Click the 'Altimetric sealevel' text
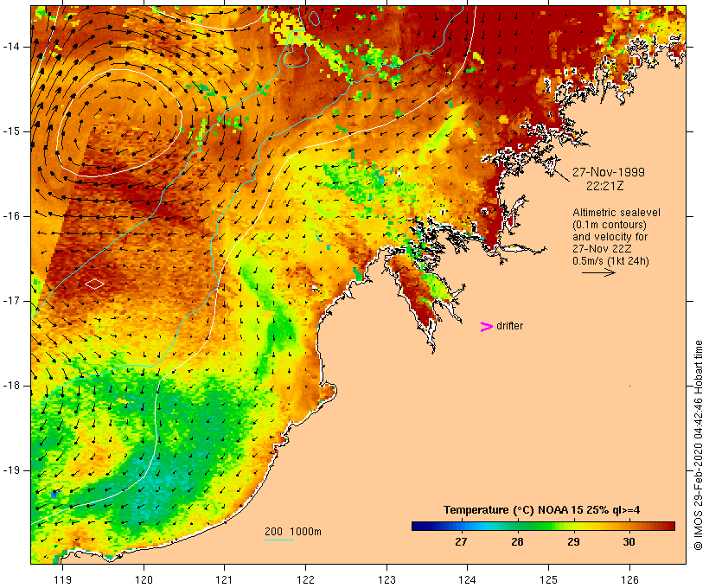Viewport: 709px width, 588px height. (616, 213)
